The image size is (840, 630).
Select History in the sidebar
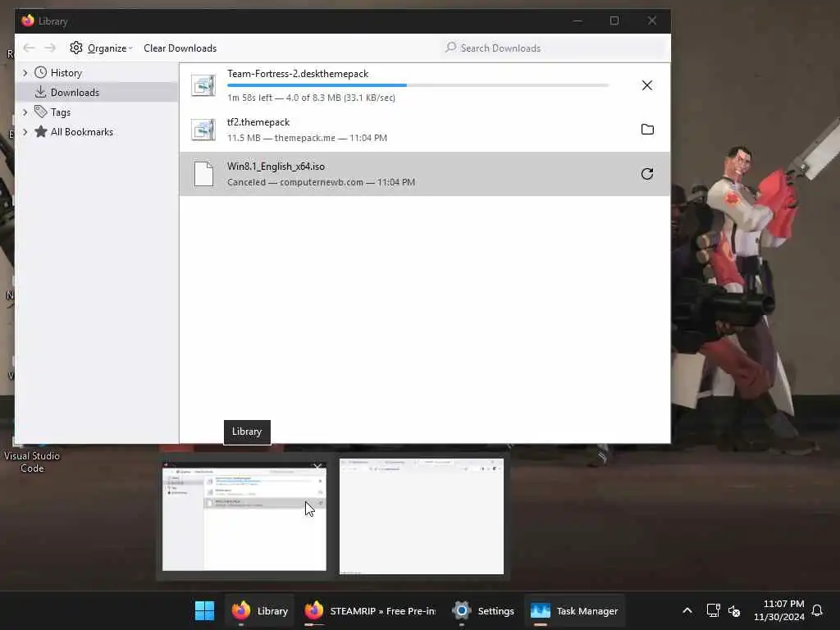66,73
